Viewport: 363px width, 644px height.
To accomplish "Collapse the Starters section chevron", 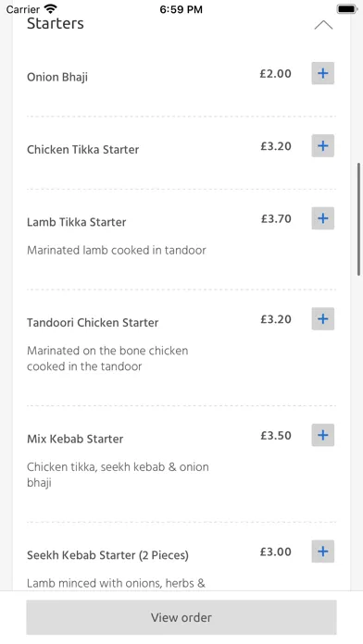I will click(323, 25).
